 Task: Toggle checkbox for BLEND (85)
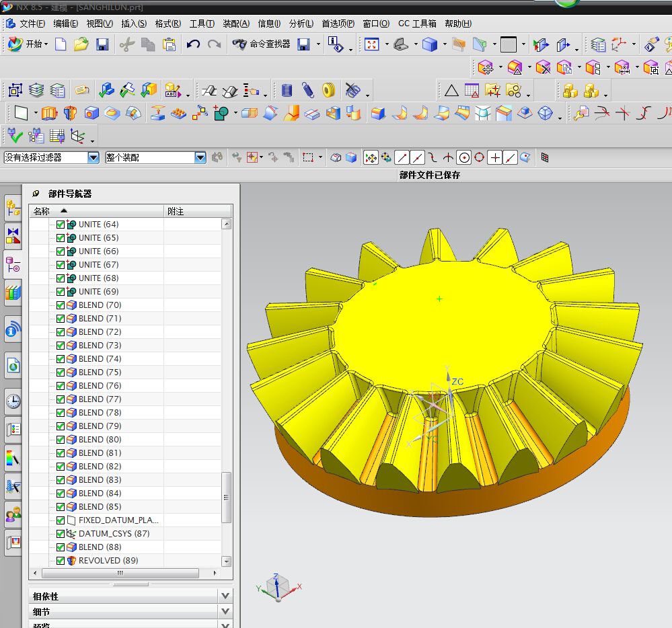click(x=61, y=507)
